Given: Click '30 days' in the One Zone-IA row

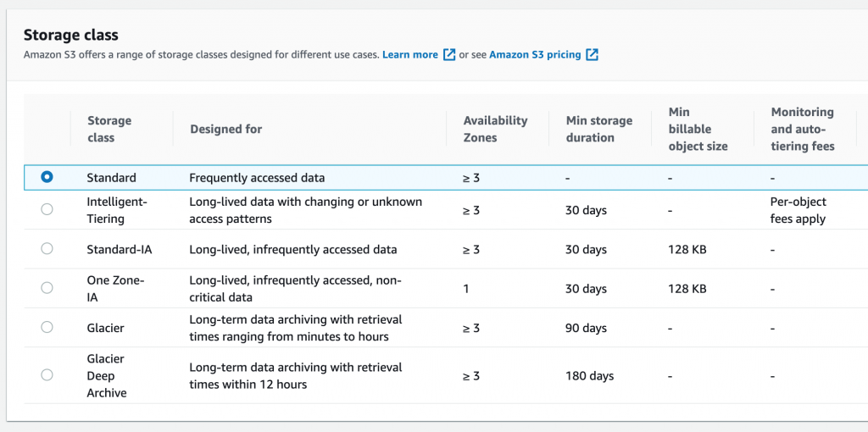Looking at the screenshot, I should click(x=587, y=289).
